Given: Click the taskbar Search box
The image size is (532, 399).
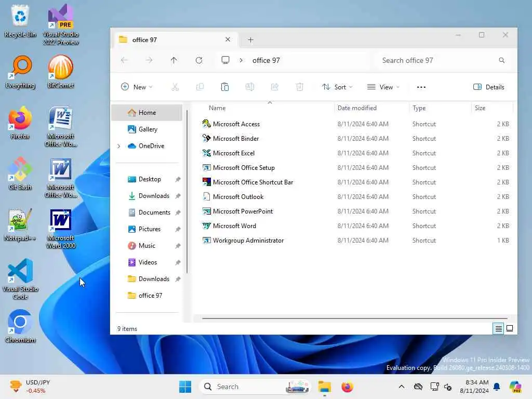Looking at the screenshot, I should [x=255, y=387].
